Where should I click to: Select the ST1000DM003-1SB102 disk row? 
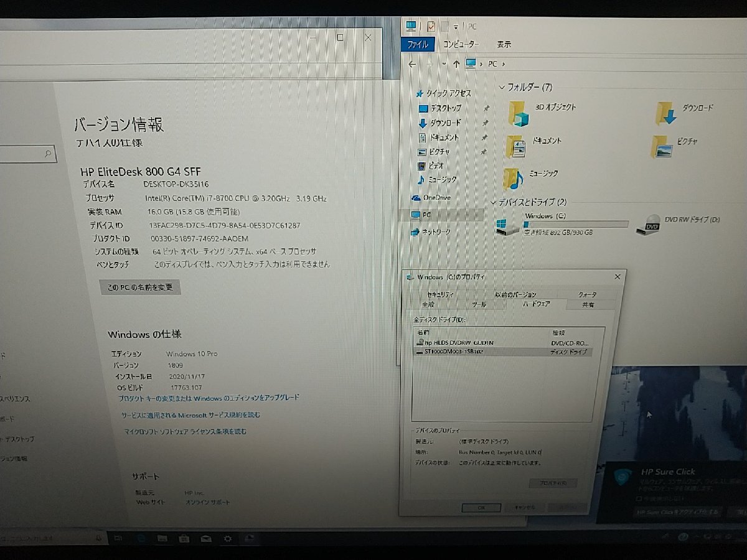(x=502, y=352)
